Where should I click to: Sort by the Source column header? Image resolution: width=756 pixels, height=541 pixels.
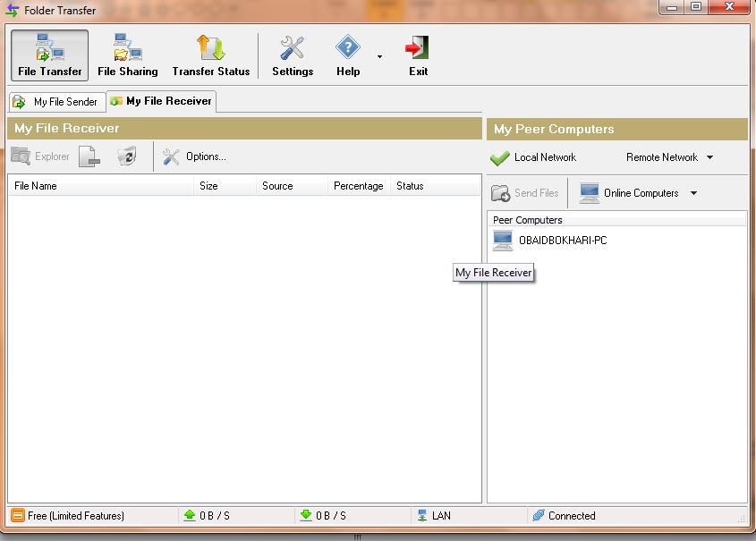292,186
